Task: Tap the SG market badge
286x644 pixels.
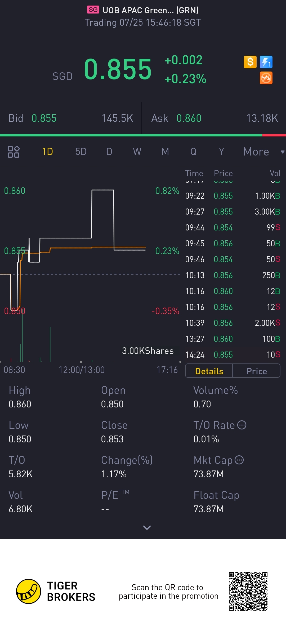Action: [x=93, y=10]
